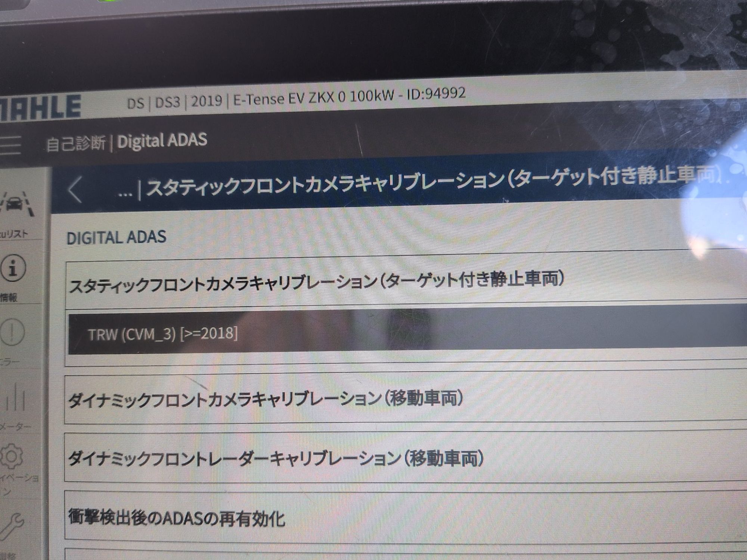Select Digital ADAS in the header

[162, 141]
